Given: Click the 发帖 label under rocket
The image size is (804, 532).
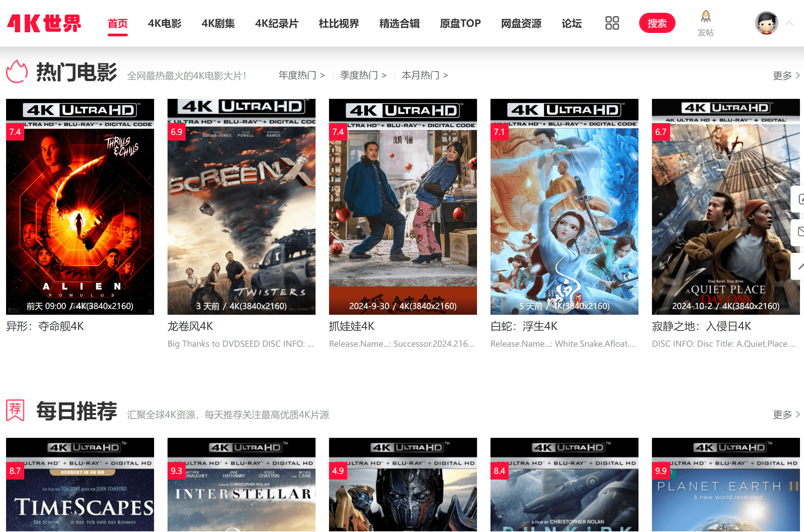Looking at the screenshot, I should (x=705, y=33).
